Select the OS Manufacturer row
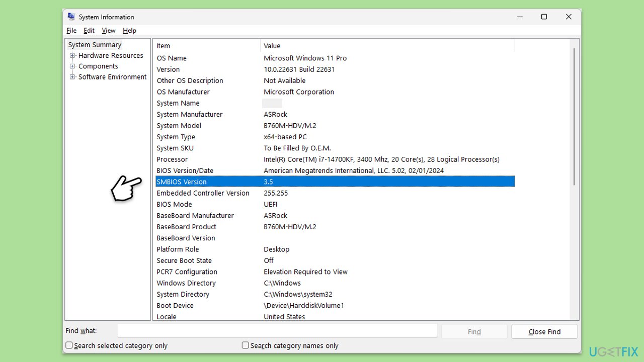The height and width of the screenshot is (362, 644). point(335,92)
